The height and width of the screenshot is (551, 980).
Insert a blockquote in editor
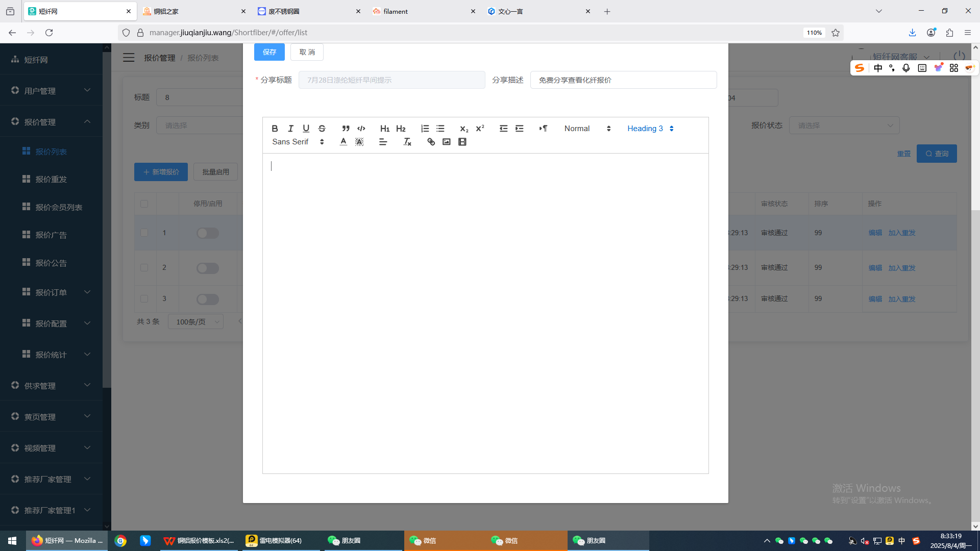coord(346,129)
